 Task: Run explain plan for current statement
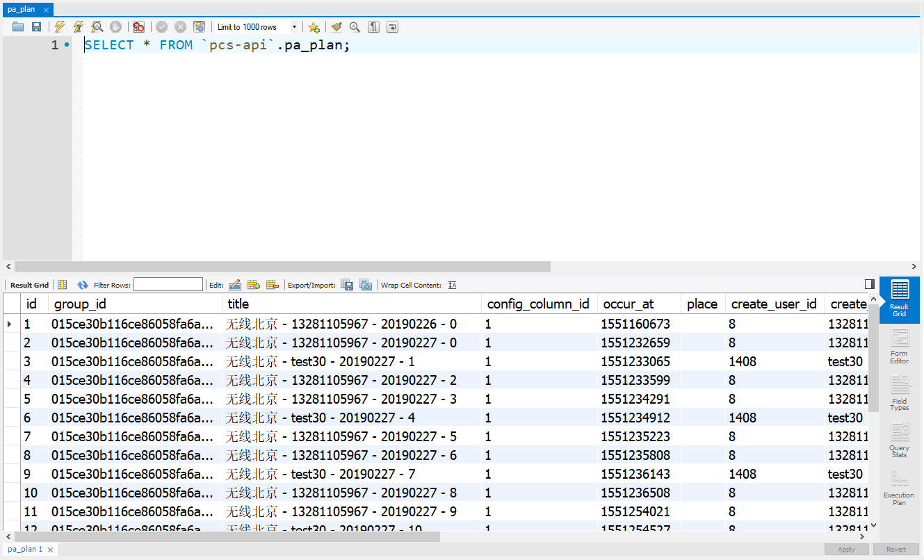tap(97, 27)
